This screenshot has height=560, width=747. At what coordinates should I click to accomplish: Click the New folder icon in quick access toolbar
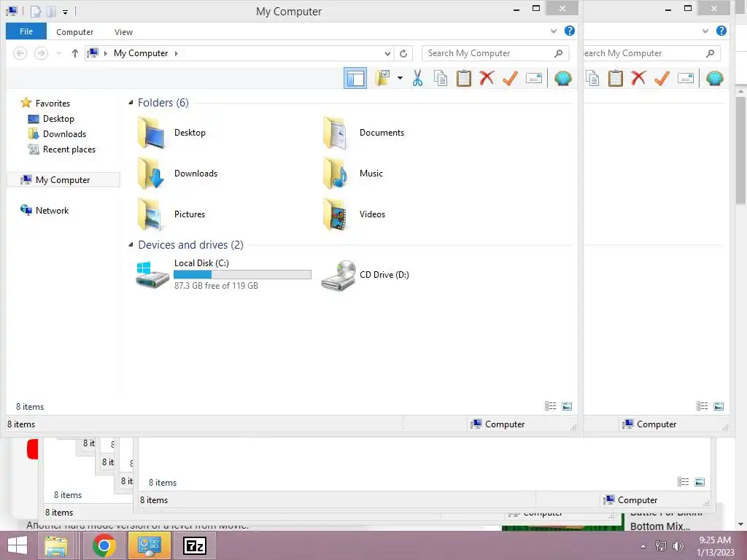(x=52, y=11)
